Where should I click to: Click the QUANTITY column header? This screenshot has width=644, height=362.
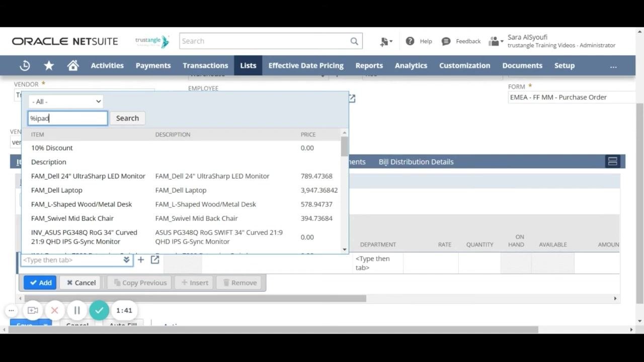click(479, 244)
